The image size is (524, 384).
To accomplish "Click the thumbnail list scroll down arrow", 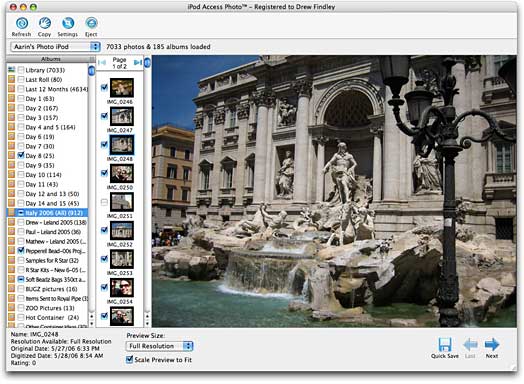I will 147,324.
